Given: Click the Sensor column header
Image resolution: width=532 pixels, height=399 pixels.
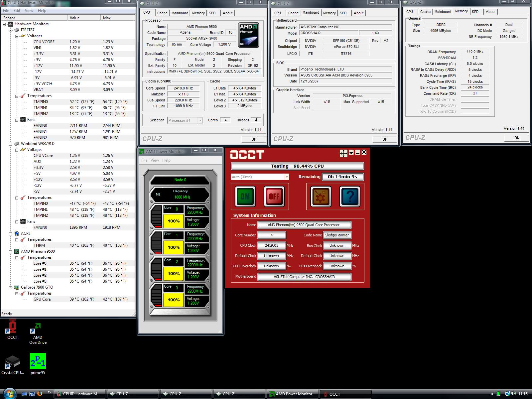Looking at the screenshot, I should coord(34,18).
